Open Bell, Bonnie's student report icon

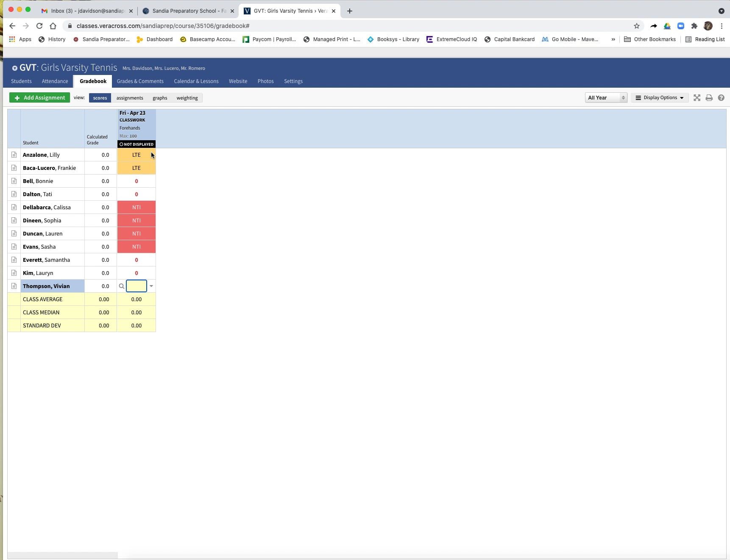pyautogui.click(x=14, y=181)
